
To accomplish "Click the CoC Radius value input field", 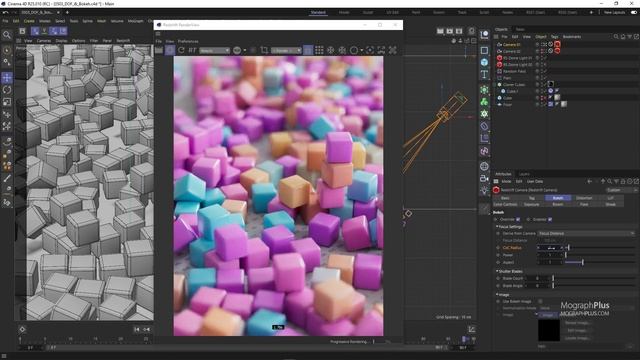I will point(551,248).
